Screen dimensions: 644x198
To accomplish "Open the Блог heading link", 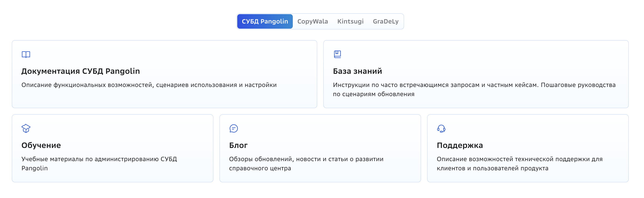I will coord(238,145).
